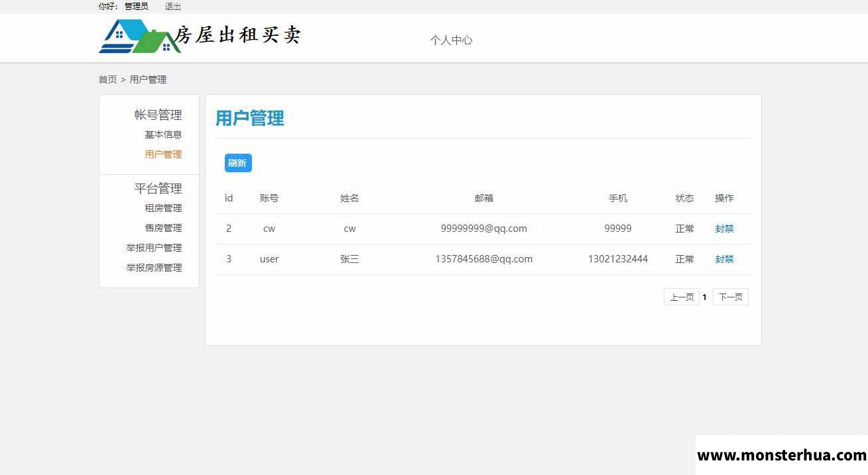Click the 操作 column header
This screenshot has height=475, width=868.
724,198
